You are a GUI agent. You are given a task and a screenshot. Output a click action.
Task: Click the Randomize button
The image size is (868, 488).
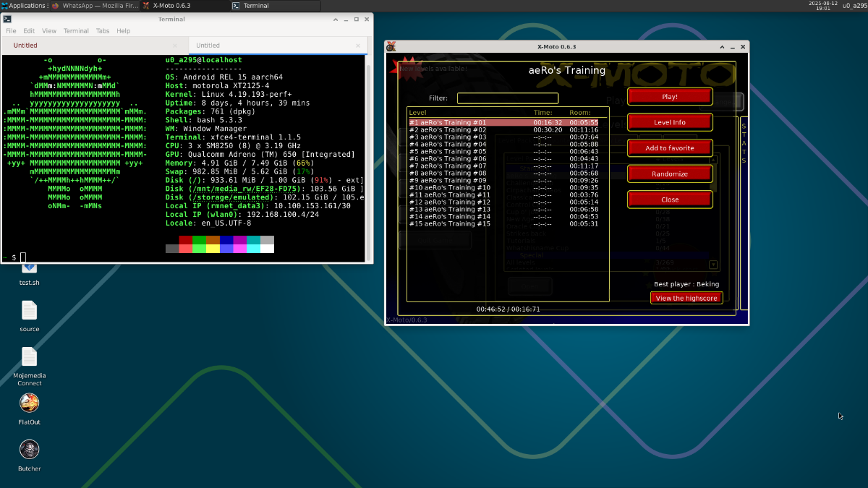click(x=669, y=174)
